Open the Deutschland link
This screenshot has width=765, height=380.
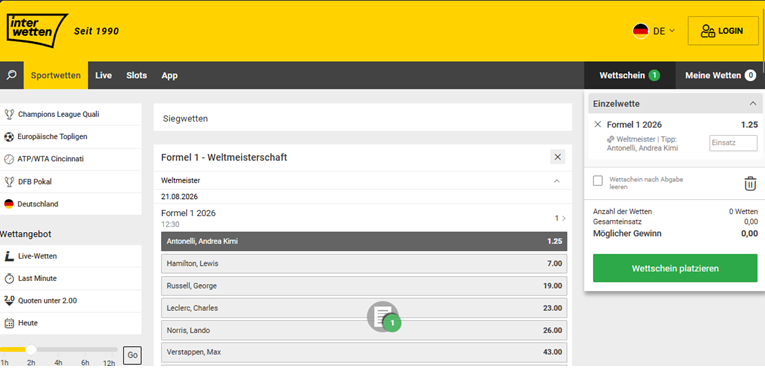tap(38, 204)
